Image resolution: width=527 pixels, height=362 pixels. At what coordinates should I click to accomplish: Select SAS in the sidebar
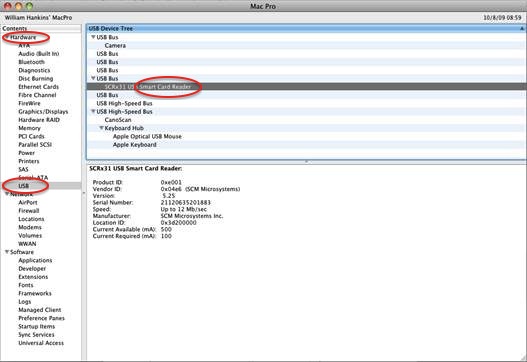click(x=24, y=169)
